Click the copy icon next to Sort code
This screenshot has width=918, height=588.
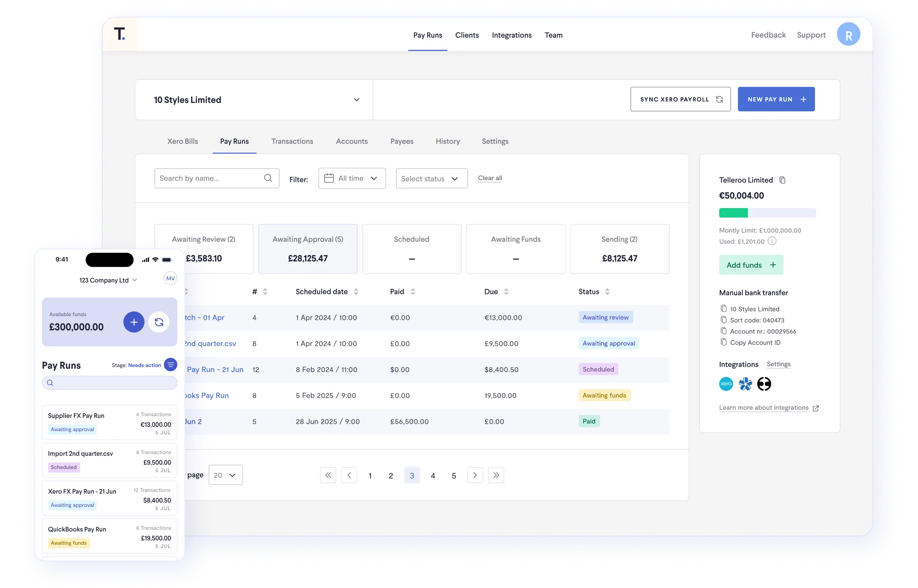724,319
